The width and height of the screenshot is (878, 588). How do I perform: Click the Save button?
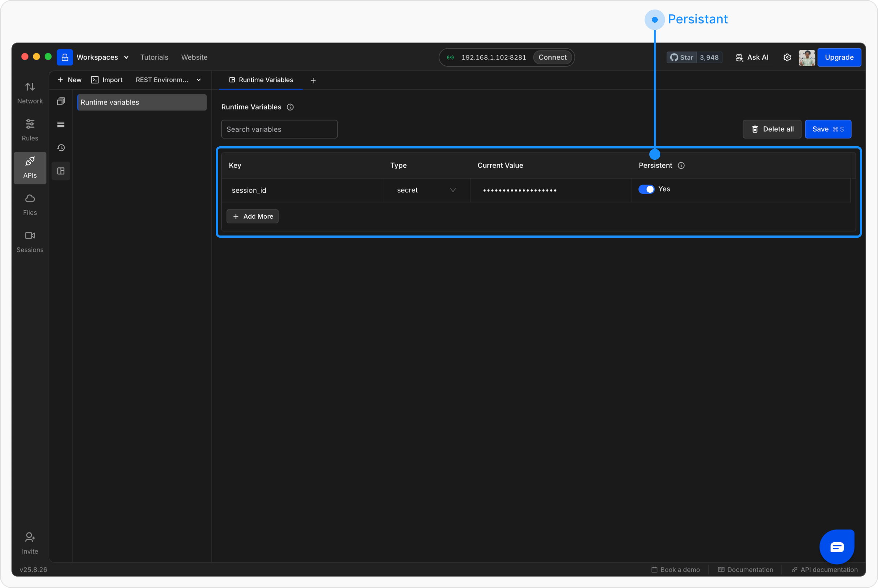point(828,129)
